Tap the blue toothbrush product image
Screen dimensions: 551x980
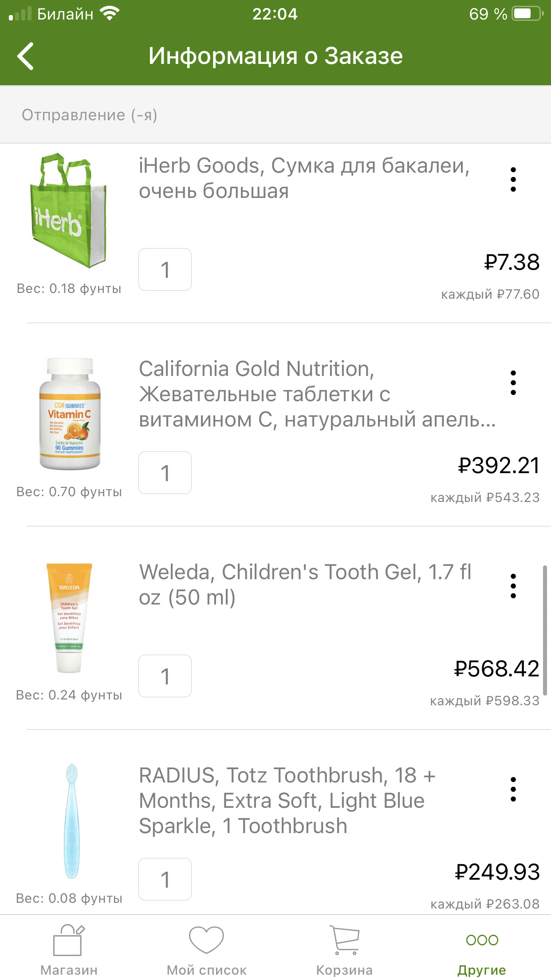click(x=71, y=821)
